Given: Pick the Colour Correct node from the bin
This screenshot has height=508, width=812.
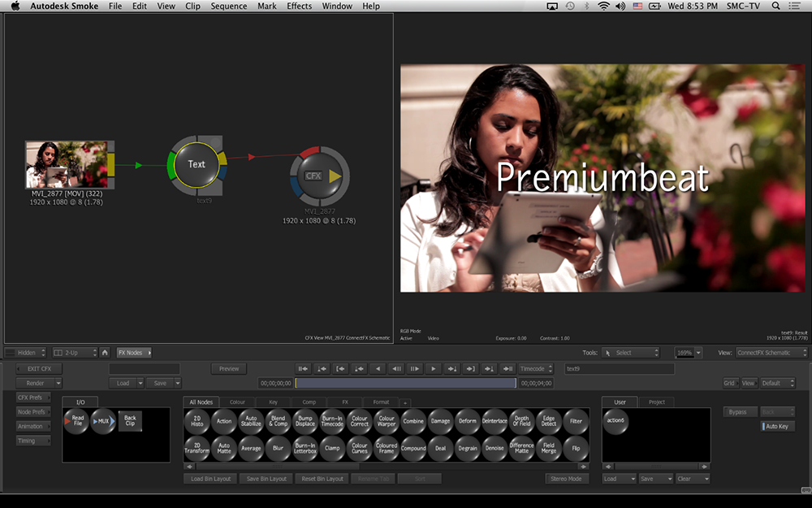Looking at the screenshot, I should point(359,421).
